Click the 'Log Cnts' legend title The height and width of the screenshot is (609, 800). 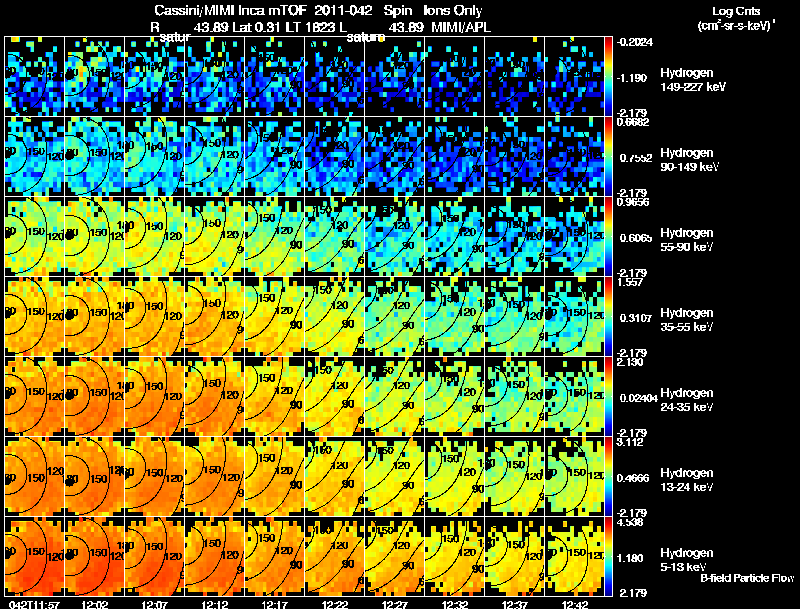pos(736,11)
